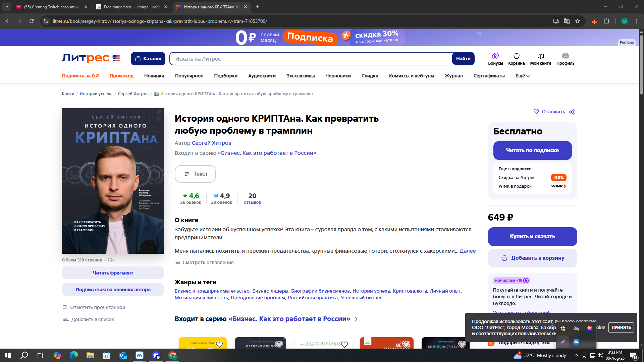This screenshot has height=362, width=644.
Task: Expand the Ещё menu
Action: 523,76
